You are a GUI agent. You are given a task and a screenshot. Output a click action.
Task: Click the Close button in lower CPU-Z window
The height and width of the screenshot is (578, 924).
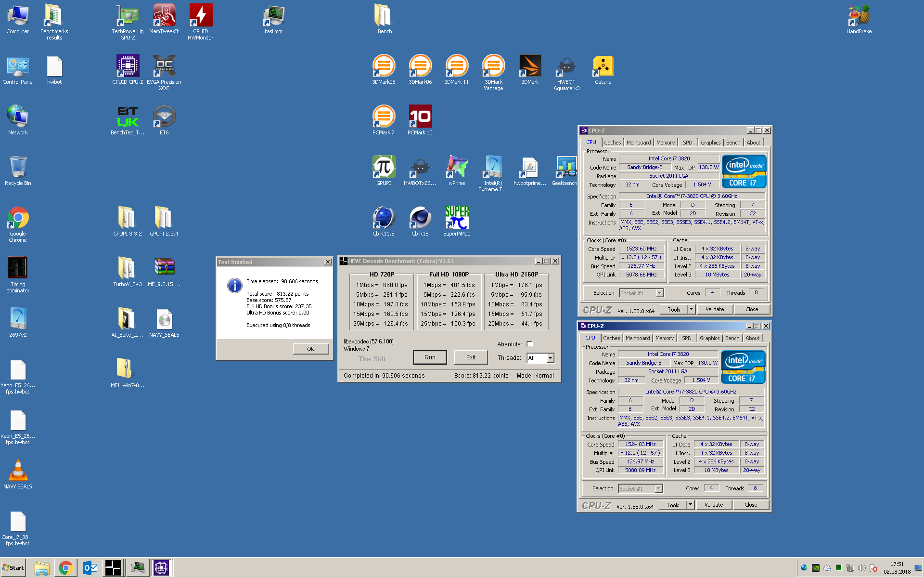[x=750, y=505]
